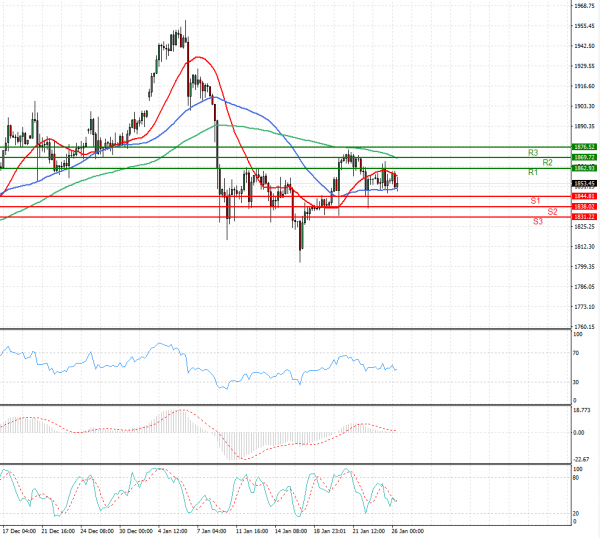600x538 pixels.
Task: Click the stochastic scale value 20
Action: point(576,514)
